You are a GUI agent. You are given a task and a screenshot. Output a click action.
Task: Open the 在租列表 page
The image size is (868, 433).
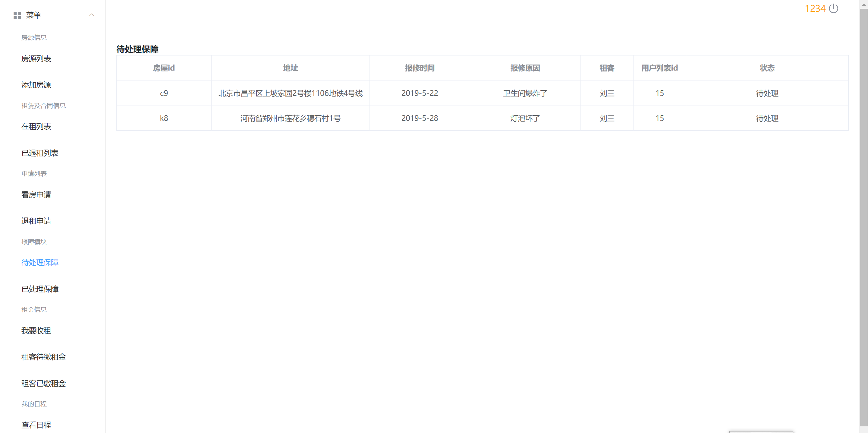(36, 126)
